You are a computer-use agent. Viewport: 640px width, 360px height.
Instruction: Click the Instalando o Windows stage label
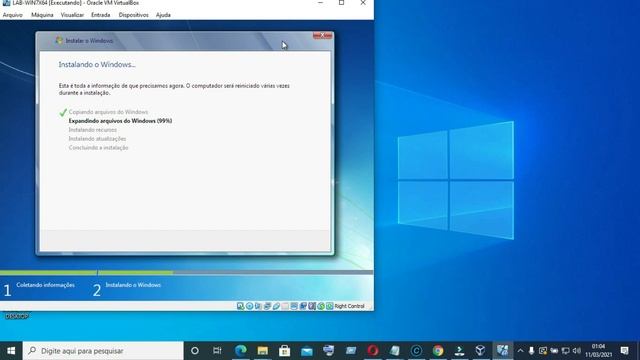[x=133, y=285]
